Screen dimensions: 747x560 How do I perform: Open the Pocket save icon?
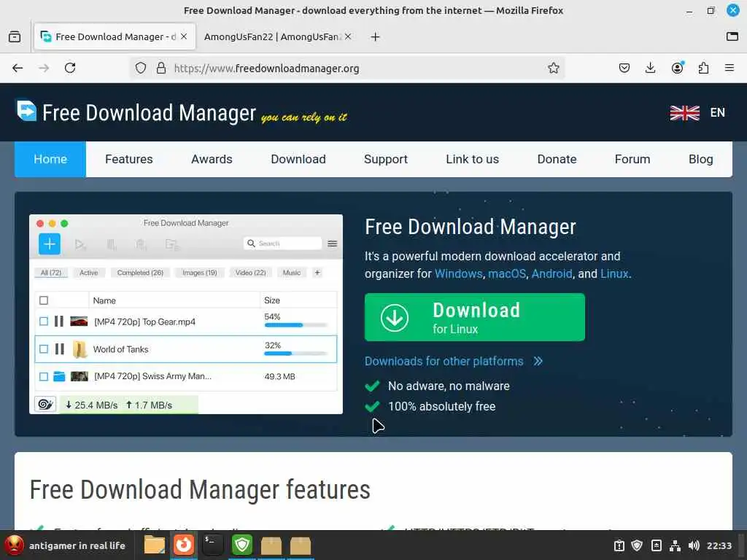point(624,68)
